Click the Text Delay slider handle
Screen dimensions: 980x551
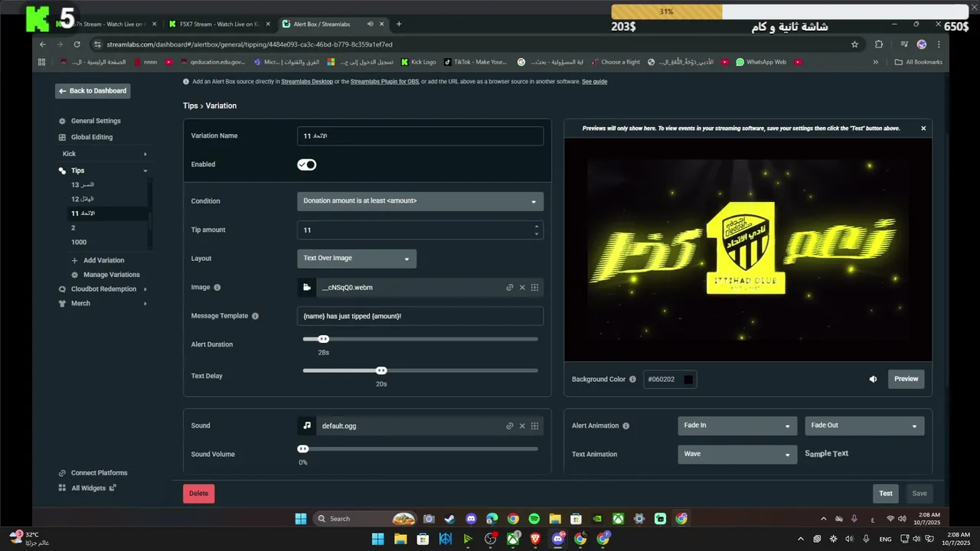[381, 370]
